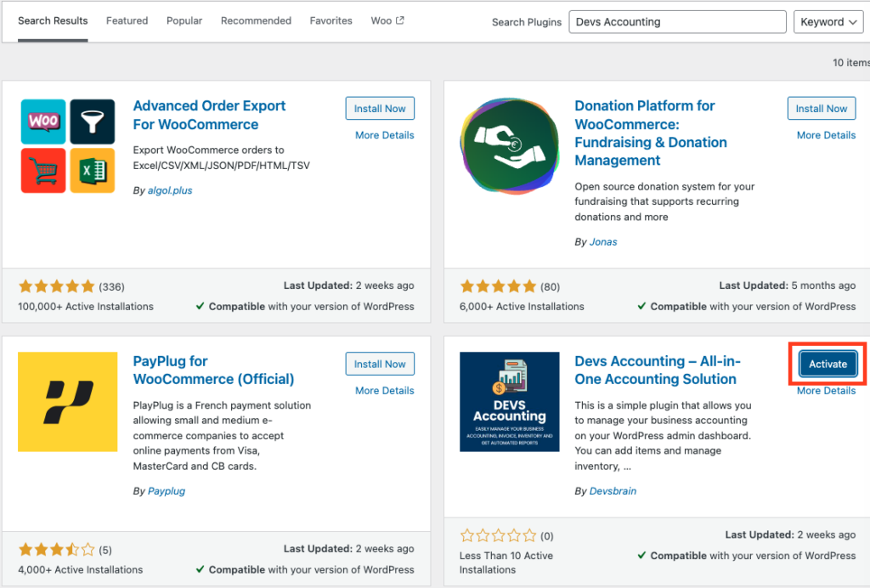View More Details for Donation Platform
The height and width of the screenshot is (588, 870).
click(x=826, y=135)
